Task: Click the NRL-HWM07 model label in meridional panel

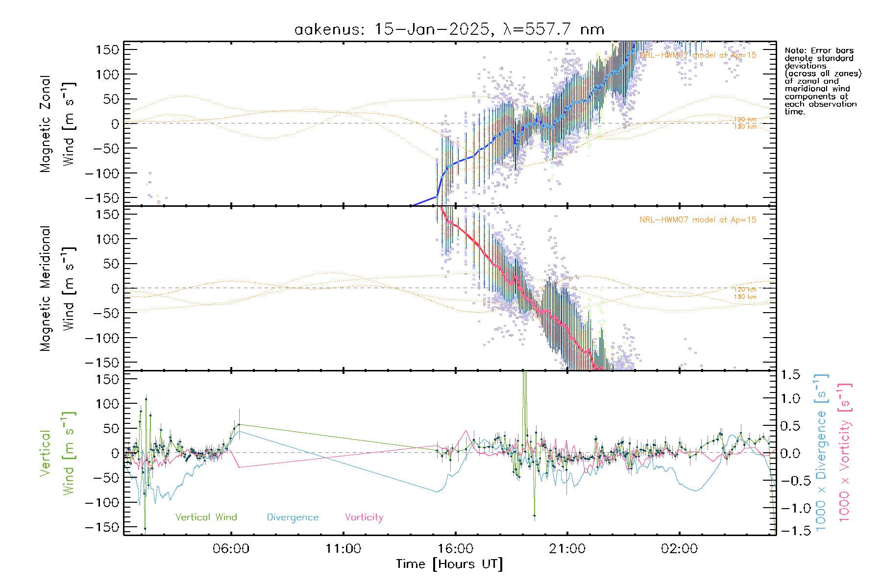Action: coord(698,220)
